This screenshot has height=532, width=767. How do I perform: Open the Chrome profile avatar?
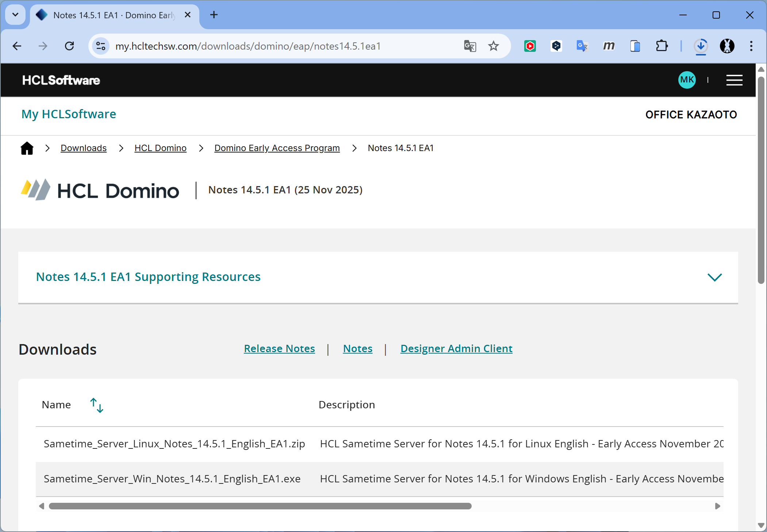coord(727,46)
